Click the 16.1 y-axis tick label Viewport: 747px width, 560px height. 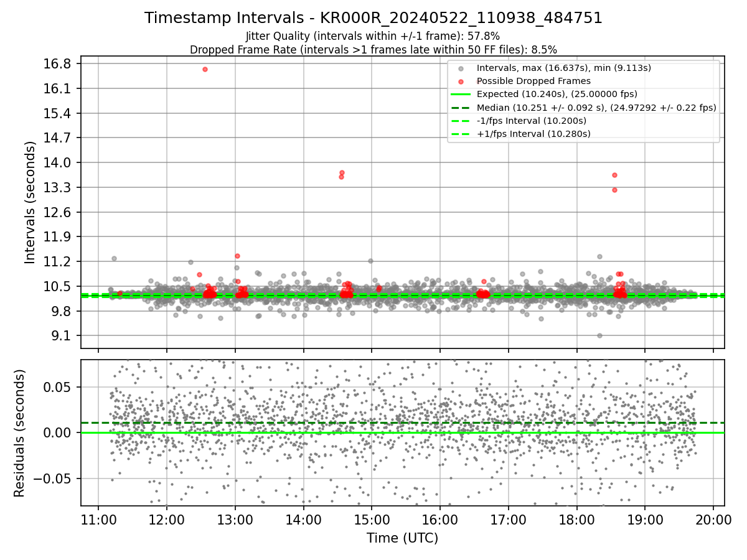(59, 89)
